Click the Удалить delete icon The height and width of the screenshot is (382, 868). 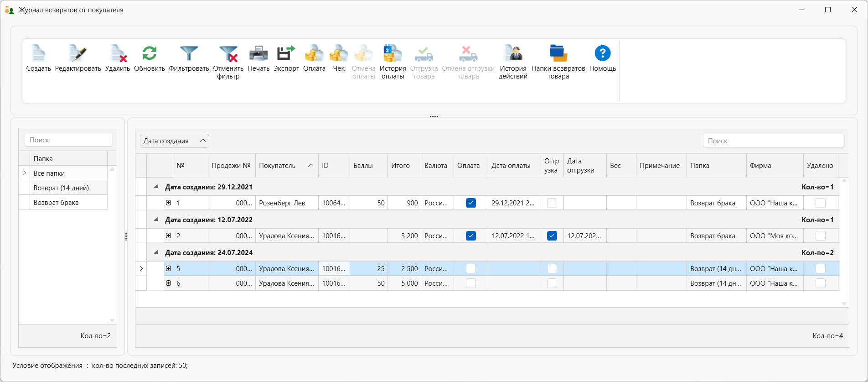(118, 53)
